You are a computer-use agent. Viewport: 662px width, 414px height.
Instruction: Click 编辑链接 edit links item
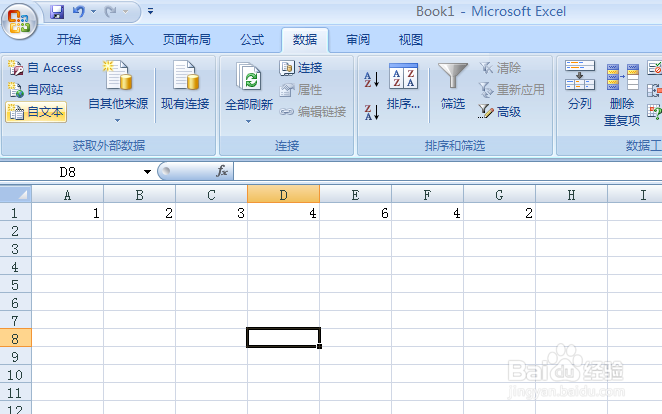coord(313,112)
